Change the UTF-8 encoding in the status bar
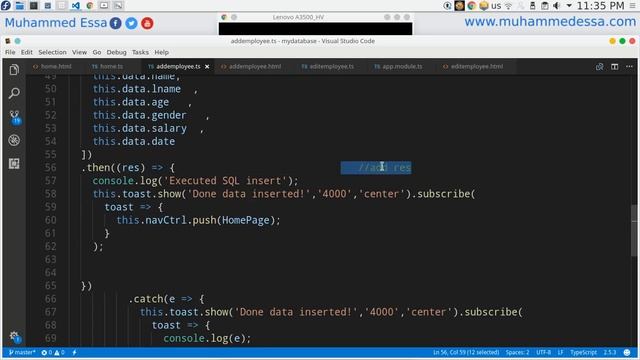Screen dimensions: 640x360 tap(543, 352)
